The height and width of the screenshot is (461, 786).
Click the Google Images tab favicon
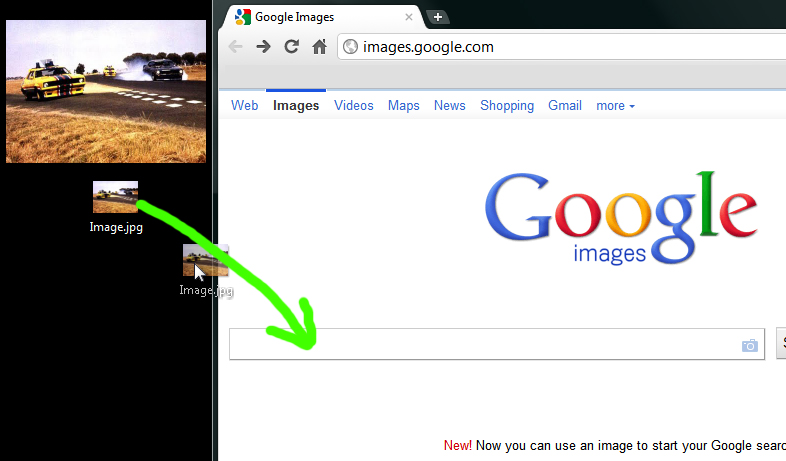click(x=243, y=17)
